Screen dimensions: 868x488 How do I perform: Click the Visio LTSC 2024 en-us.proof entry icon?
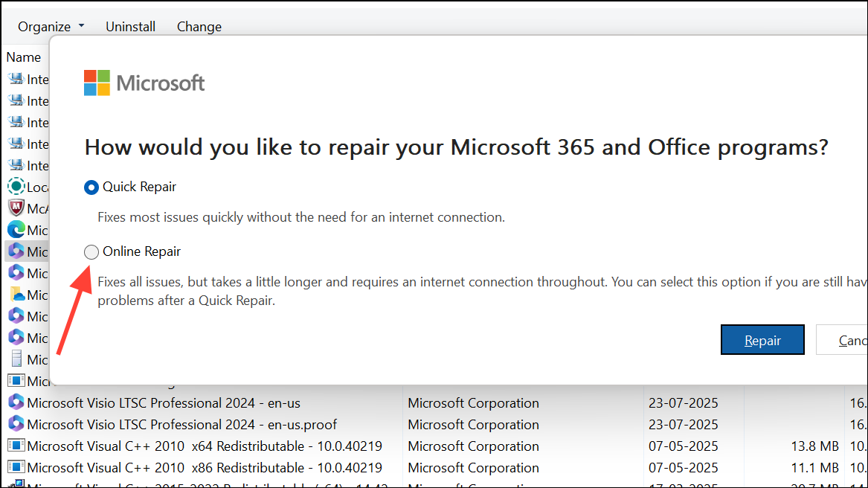point(16,424)
